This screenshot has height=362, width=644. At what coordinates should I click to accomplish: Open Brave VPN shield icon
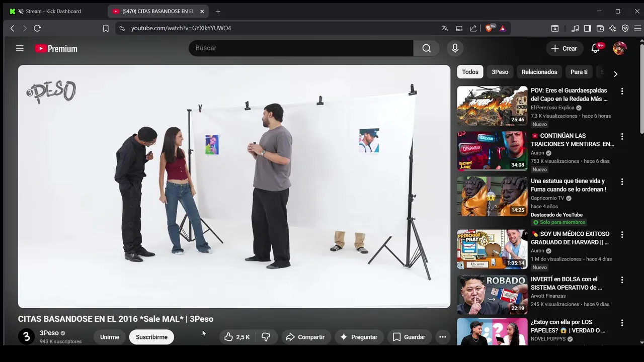[x=625, y=28]
